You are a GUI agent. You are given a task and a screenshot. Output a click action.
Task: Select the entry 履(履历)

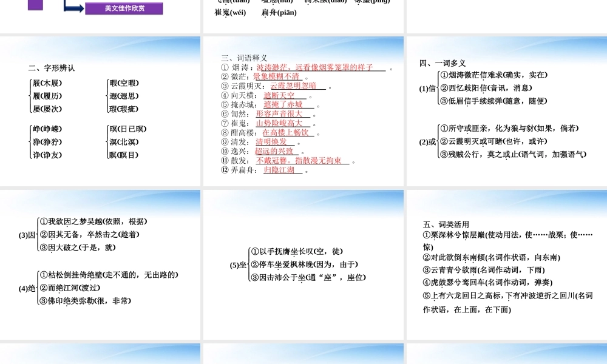click(47, 96)
